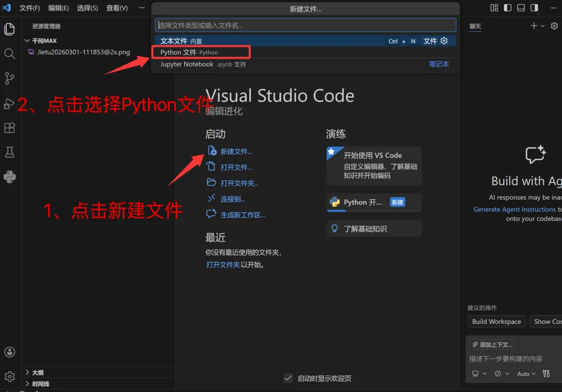Toggle show welcome page on startup
562x392 pixels.
pos(288,378)
